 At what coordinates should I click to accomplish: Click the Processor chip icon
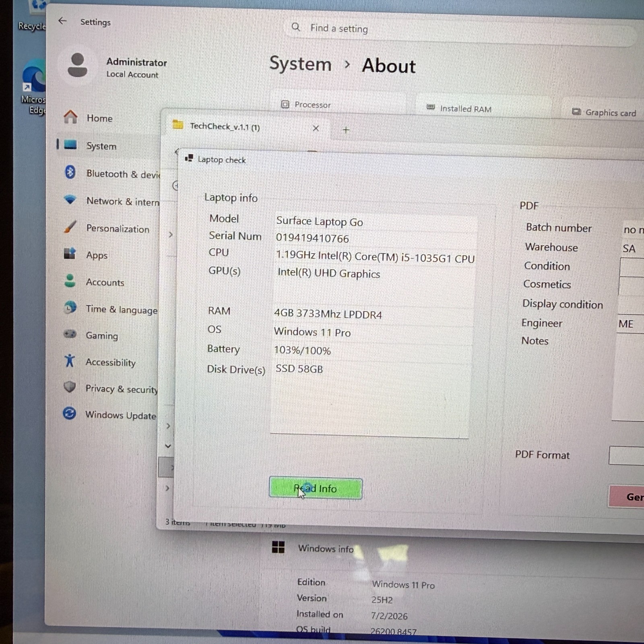285,104
